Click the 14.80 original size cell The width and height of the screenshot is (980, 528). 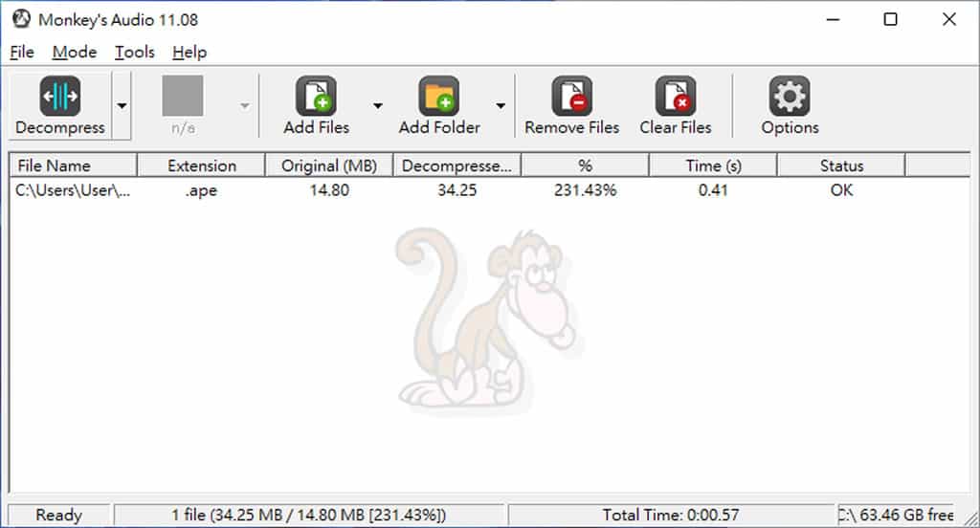[329, 190]
